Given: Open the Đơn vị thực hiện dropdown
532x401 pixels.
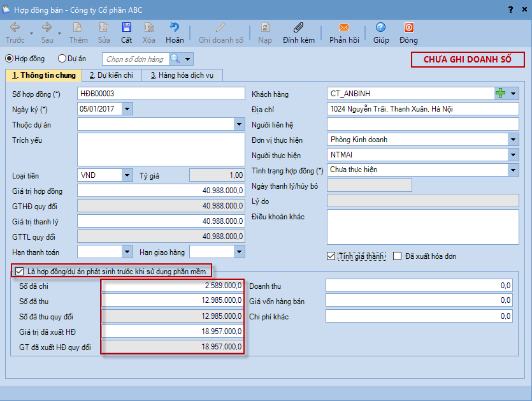Looking at the screenshot, I should (513, 140).
